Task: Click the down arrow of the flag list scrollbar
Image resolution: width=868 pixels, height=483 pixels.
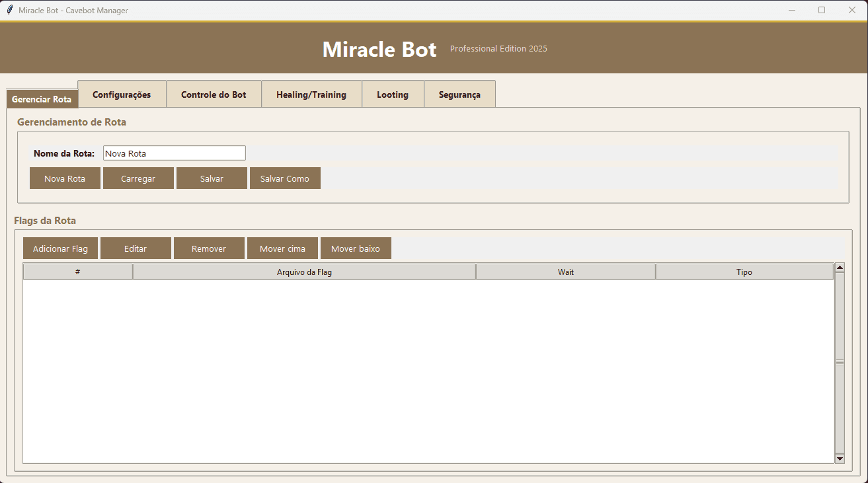Action: pos(840,458)
